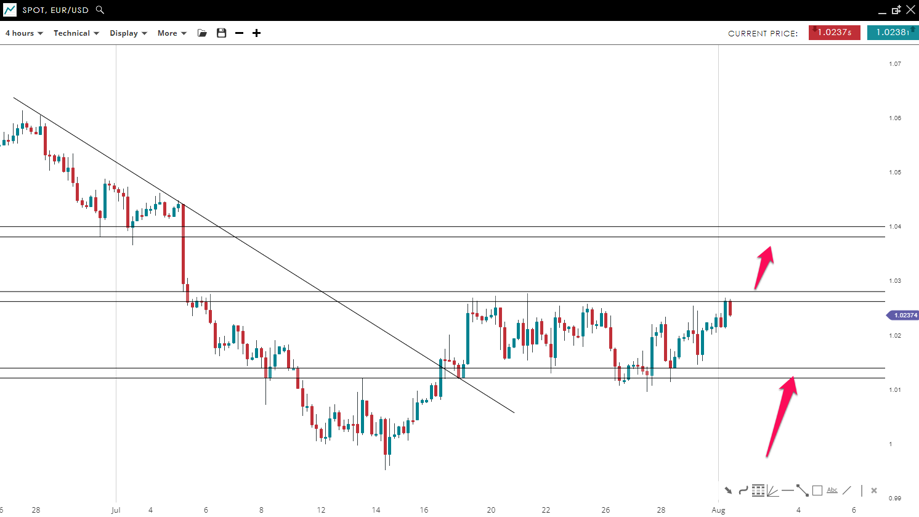Open the More menu
The height and width of the screenshot is (517, 919).
tap(172, 33)
